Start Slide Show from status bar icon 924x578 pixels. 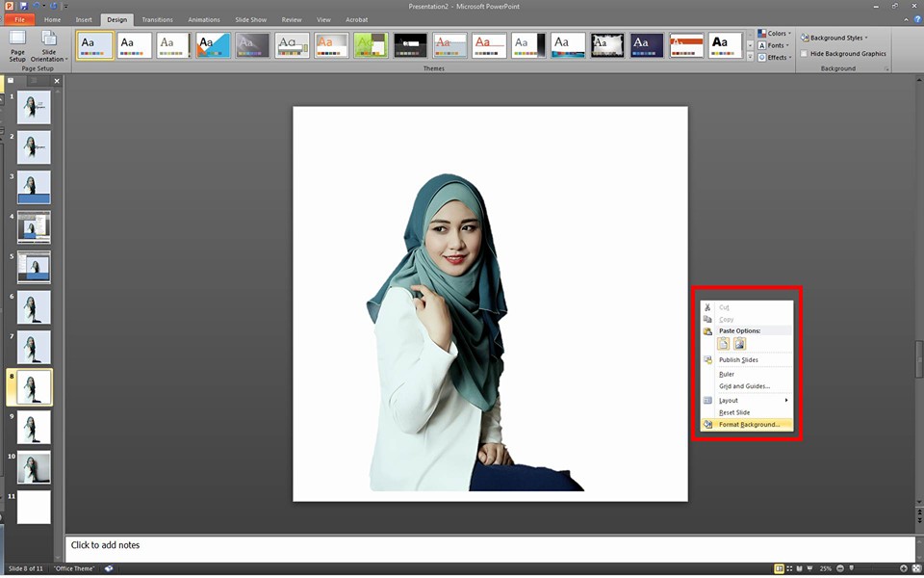[x=810, y=568]
